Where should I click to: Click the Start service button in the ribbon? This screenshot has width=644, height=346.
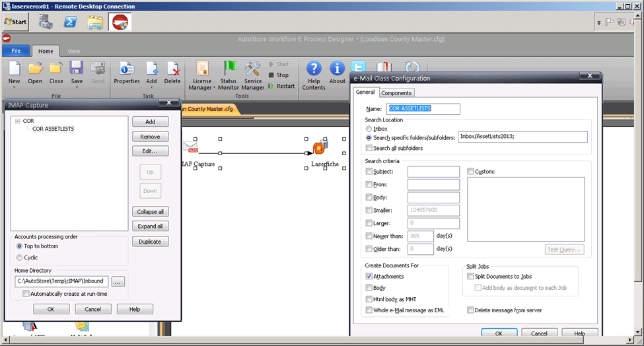279,64
